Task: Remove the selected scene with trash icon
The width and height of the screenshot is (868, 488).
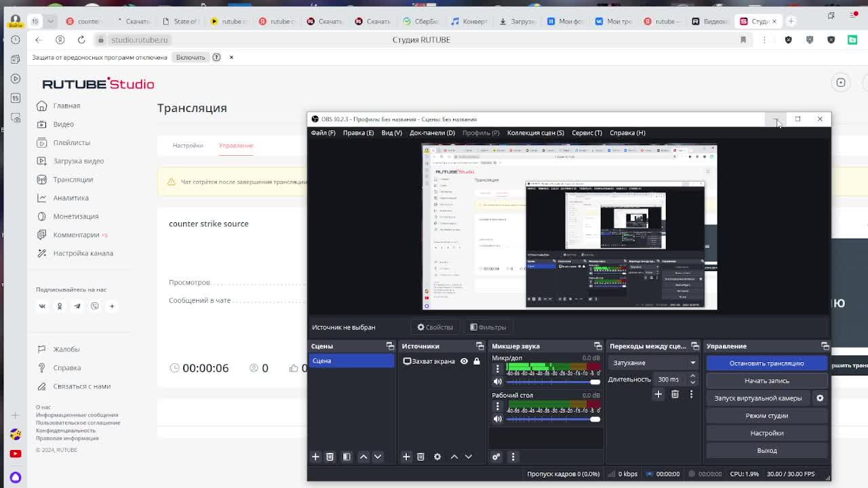Action: click(x=330, y=457)
